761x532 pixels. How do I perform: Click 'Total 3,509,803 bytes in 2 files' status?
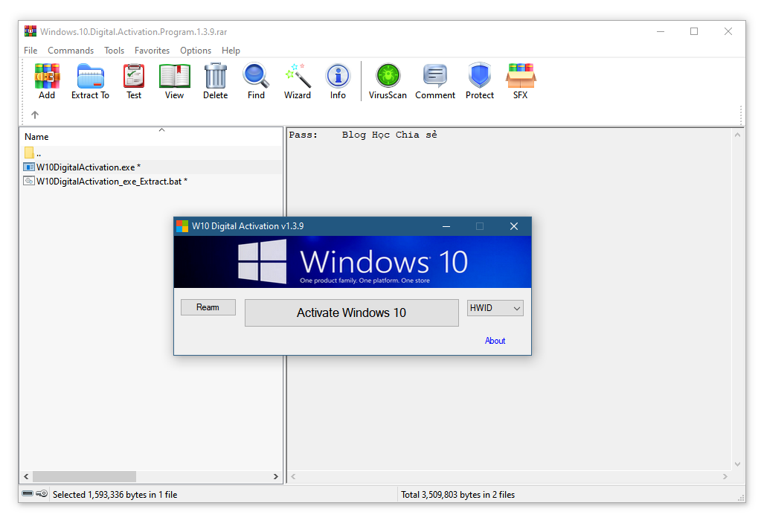(457, 495)
